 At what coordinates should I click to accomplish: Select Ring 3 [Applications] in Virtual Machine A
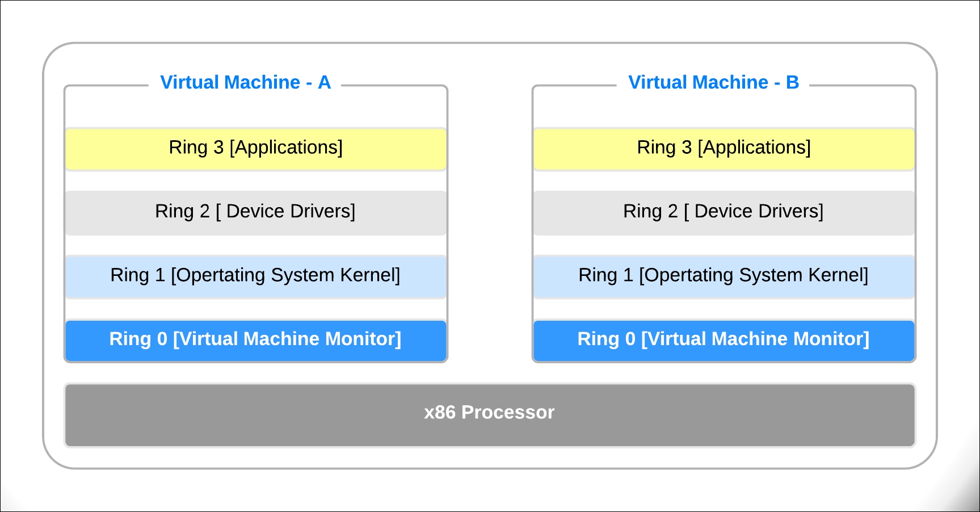pos(256,149)
